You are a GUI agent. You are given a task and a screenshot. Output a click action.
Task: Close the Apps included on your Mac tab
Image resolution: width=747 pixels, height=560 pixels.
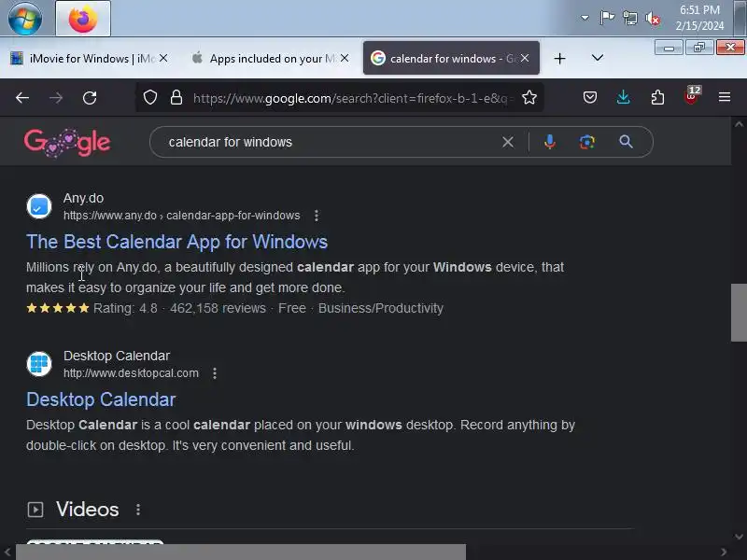click(345, 58)
